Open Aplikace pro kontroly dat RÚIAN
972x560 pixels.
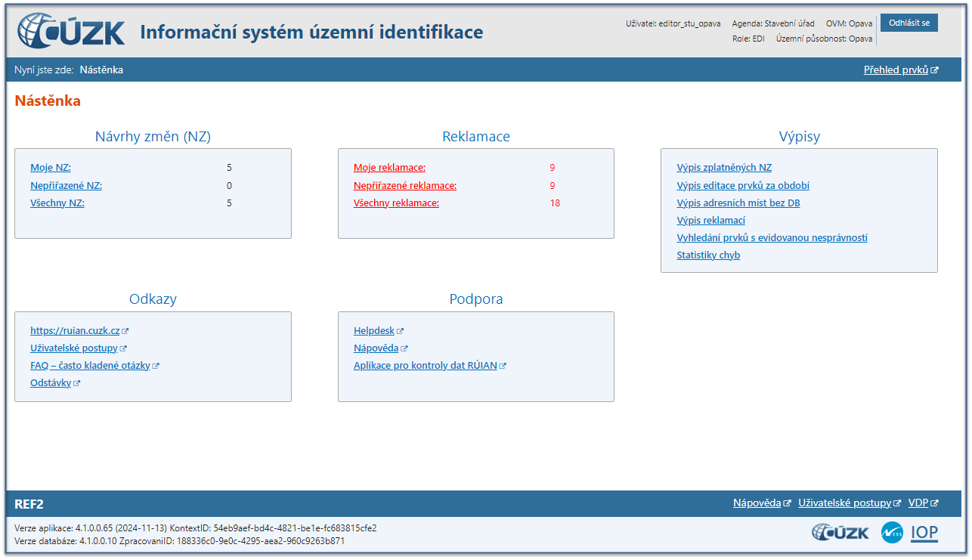tap(425, 366)
